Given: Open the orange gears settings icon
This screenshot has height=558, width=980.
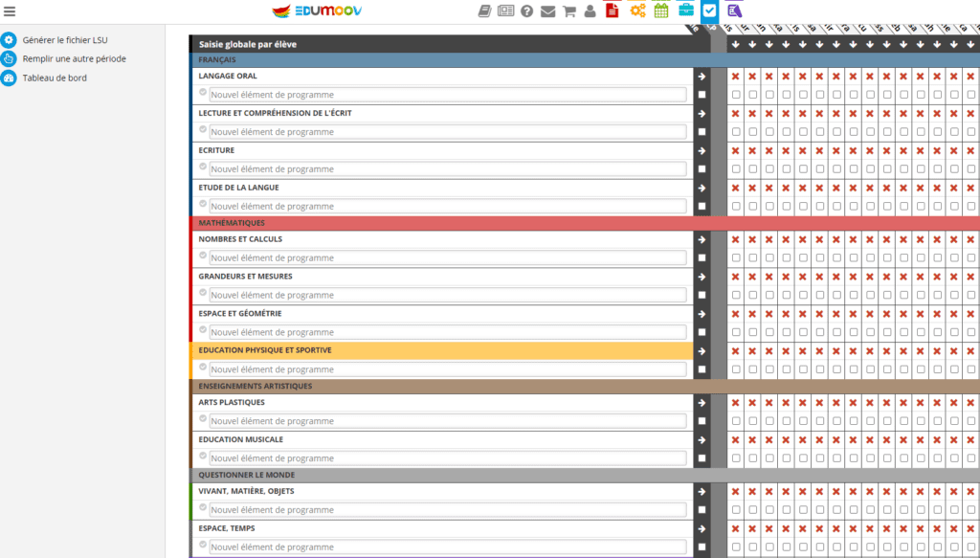Looking at the screenshot, I should coord(637,11).
